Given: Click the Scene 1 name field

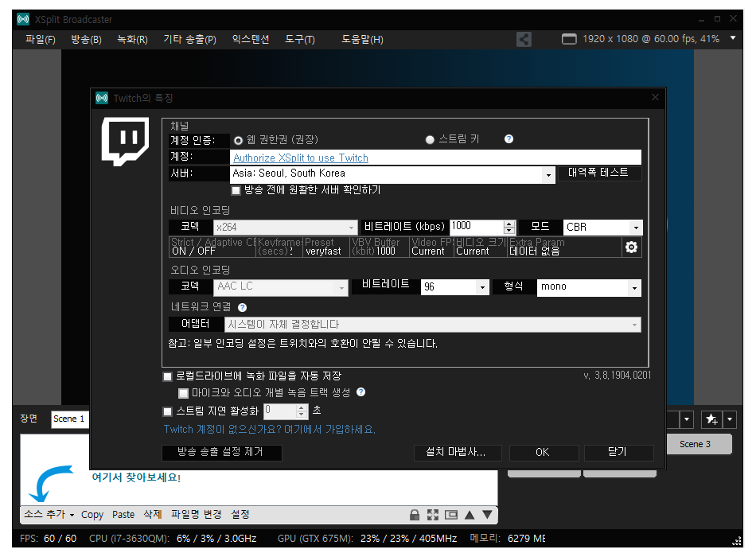Looking at the screenshot, I should tap(69, 419).
